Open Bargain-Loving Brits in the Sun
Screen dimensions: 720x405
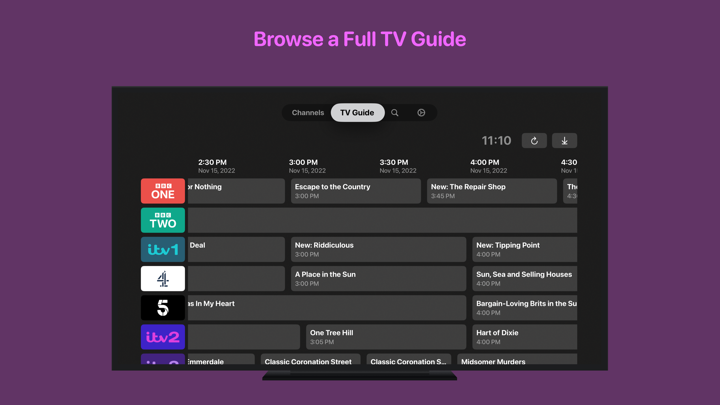[x=524, y=308]
